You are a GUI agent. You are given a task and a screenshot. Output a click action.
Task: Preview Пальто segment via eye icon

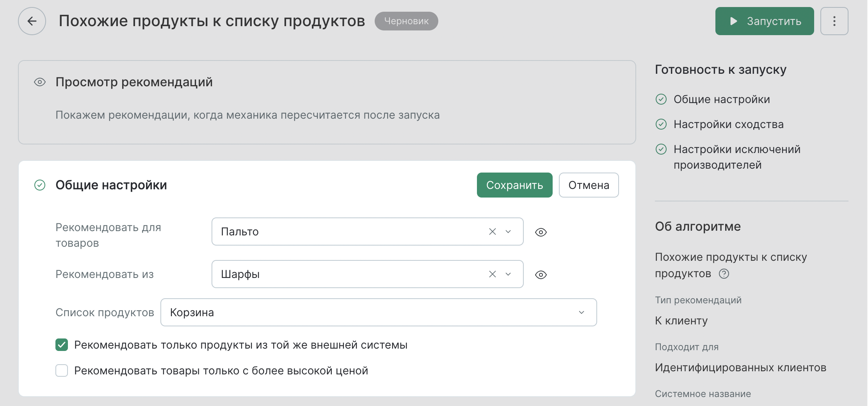point(541,232)
